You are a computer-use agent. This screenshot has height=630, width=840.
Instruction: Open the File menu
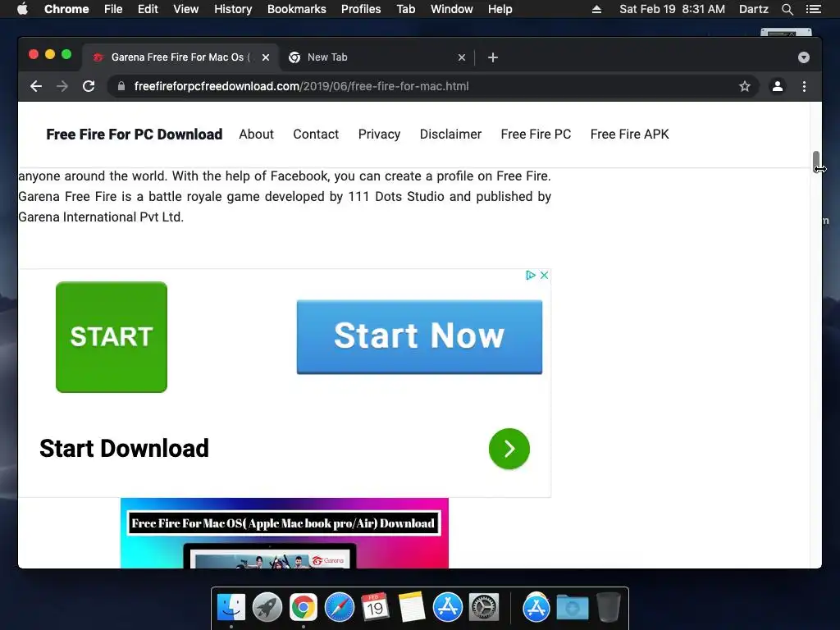pos(113,9)
